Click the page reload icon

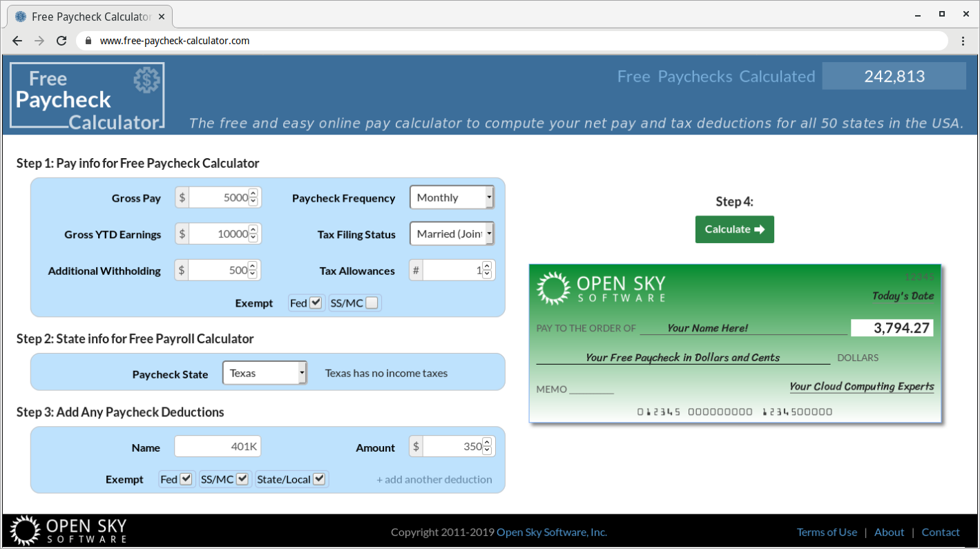point(61,41)
